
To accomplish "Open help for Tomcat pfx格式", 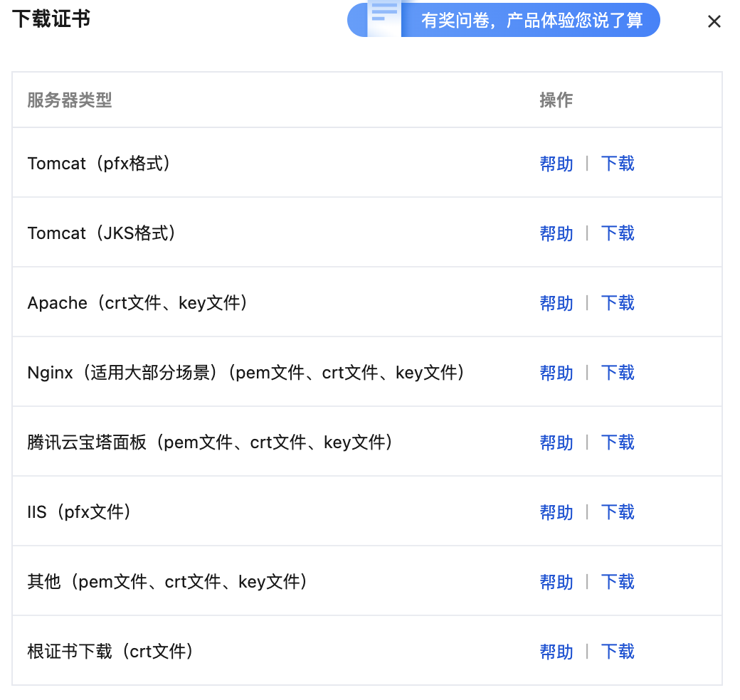I will pos(556,164).
